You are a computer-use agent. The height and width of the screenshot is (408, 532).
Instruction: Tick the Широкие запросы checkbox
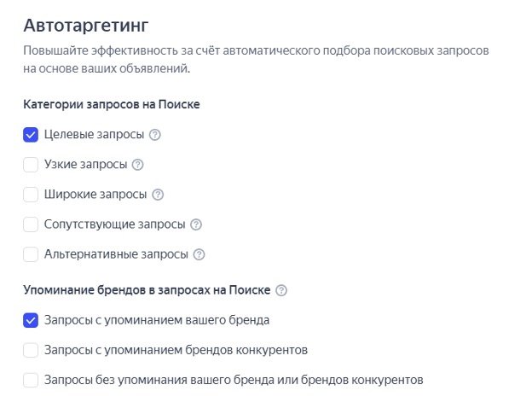tap(31, 195)
